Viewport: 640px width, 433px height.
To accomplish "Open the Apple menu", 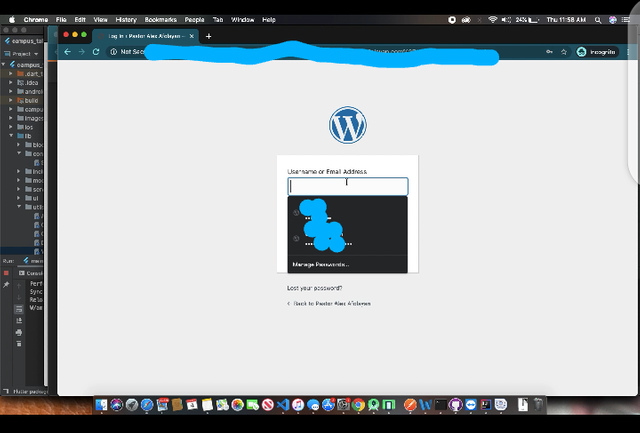I will tap(11, 20).
